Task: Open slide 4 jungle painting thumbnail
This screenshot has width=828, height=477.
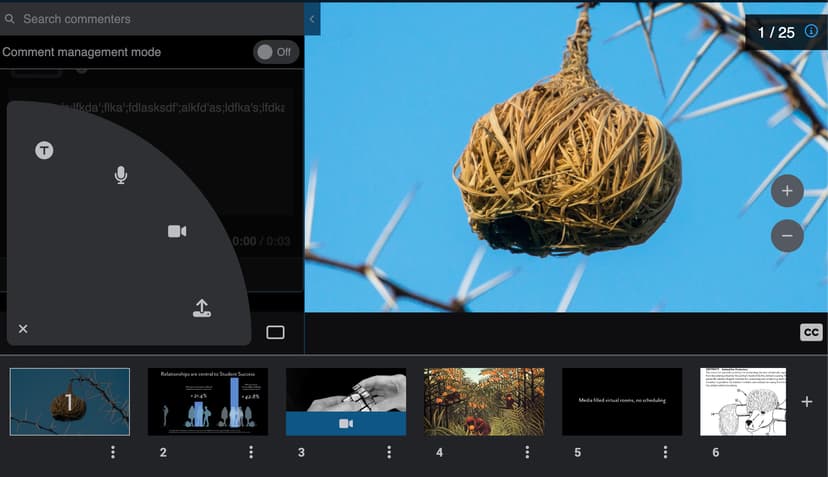Action: pos(484,402)
